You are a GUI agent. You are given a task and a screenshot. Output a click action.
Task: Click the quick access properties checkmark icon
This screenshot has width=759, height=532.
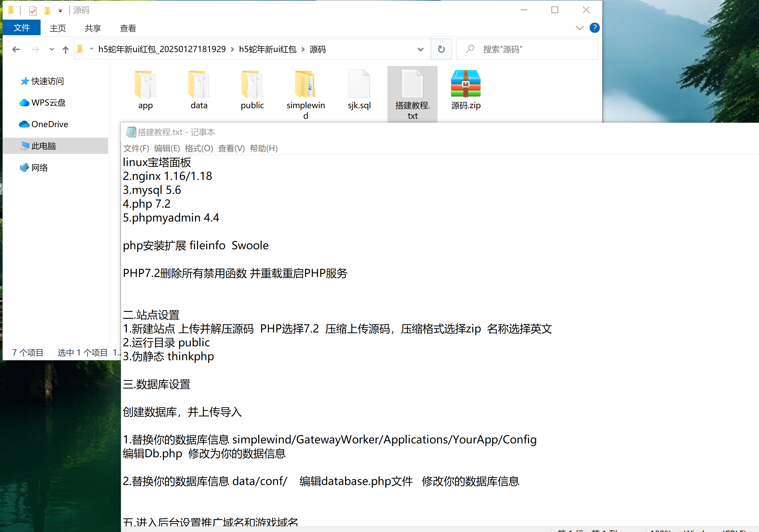[x=33, y=10]
